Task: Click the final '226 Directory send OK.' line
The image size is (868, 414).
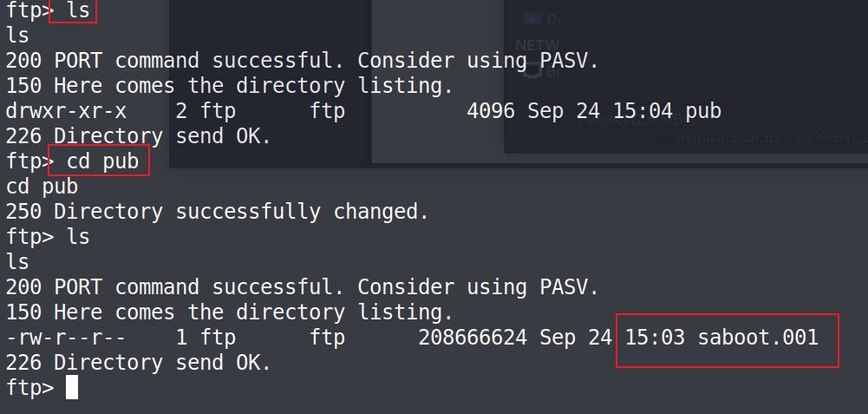Action: tap(139, 363)
